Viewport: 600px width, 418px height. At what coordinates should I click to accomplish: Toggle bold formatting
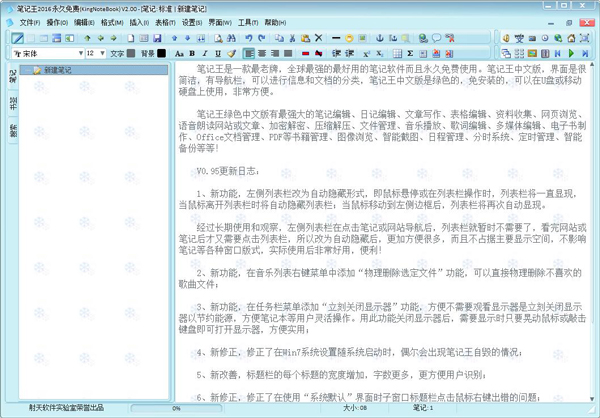(x=192, y=54)
